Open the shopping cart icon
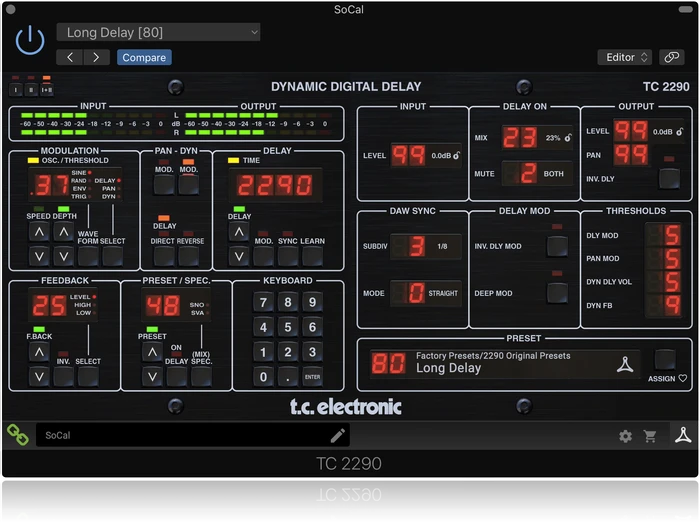The width and height of the screenshot is (700, 522). tap(650, 436)
